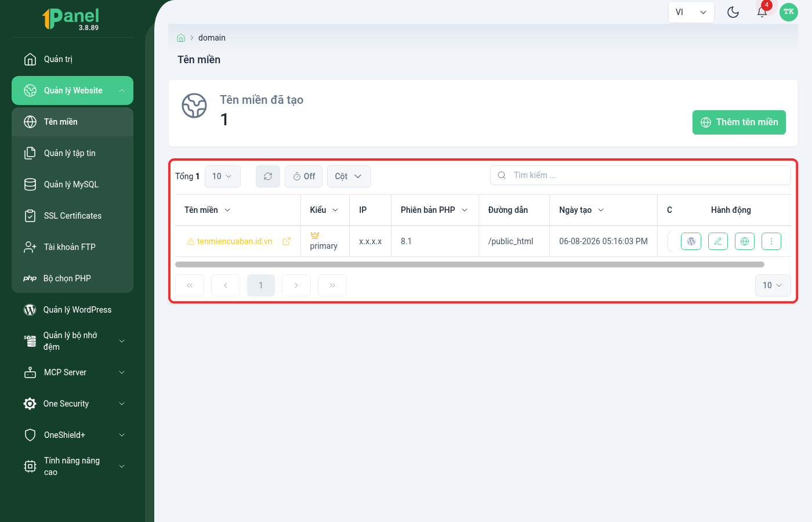
Task: Open Quản lý MySQL sidebar item
Action: pyautogui.click(x=72, y=184)
